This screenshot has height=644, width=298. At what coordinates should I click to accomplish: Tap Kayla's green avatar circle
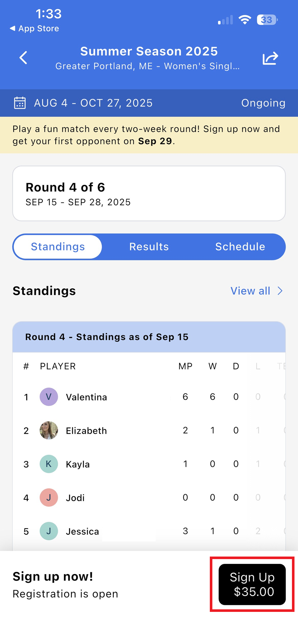[48, 464]
